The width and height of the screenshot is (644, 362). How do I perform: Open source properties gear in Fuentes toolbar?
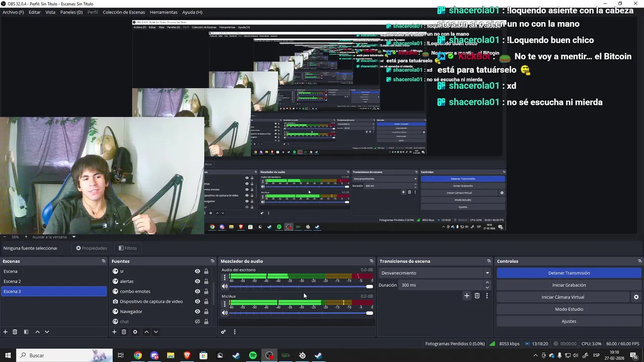(x=135, y=332)
